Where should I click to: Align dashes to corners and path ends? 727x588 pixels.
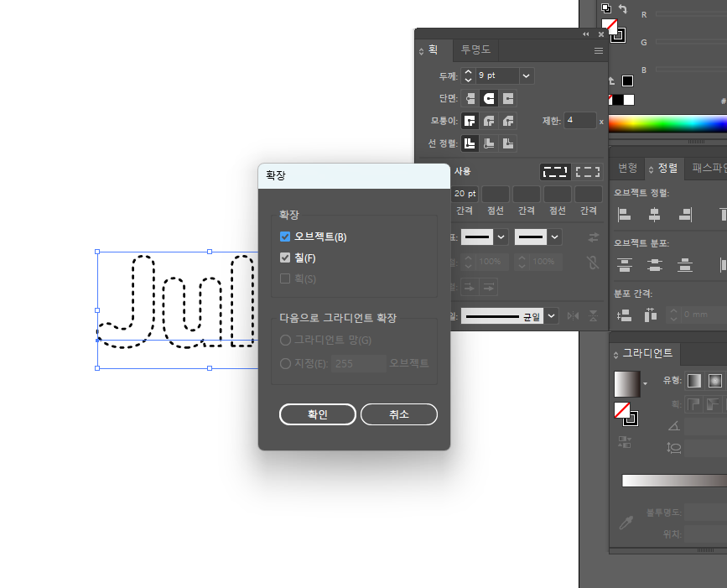(588, 172)
